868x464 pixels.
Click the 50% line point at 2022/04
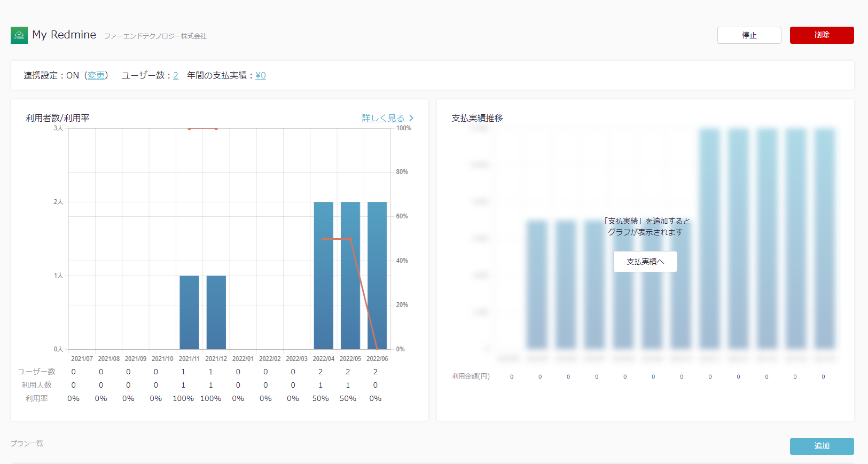pos(323,239)
